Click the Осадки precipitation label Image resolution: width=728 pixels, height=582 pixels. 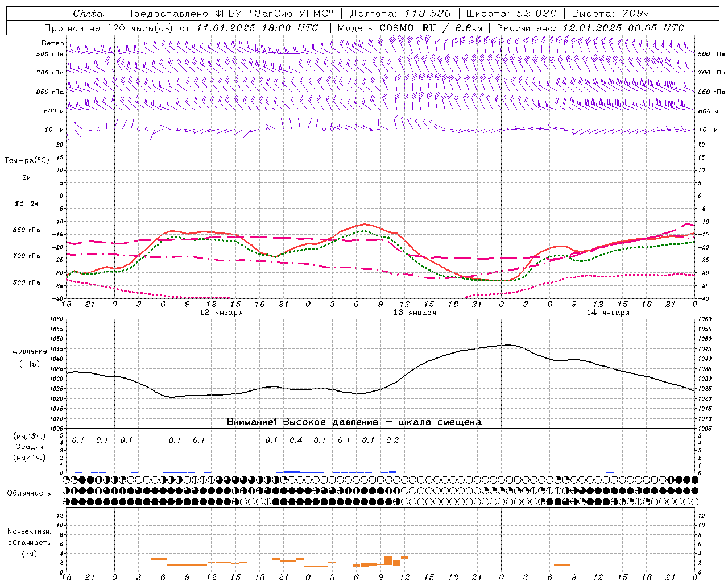coord(30,447)
